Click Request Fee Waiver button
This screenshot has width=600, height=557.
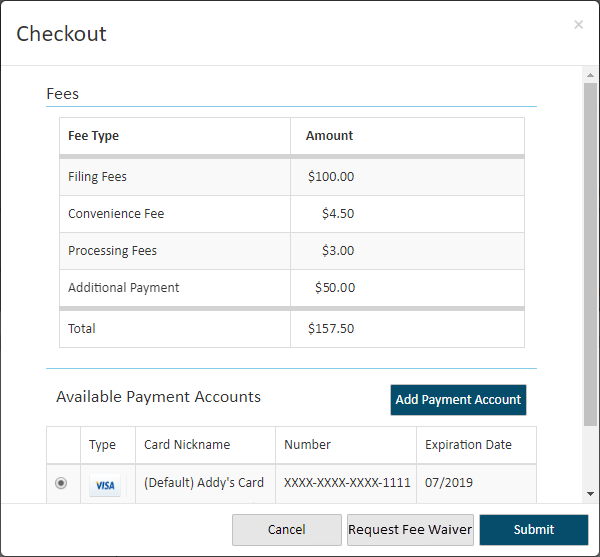click(410, 529)
